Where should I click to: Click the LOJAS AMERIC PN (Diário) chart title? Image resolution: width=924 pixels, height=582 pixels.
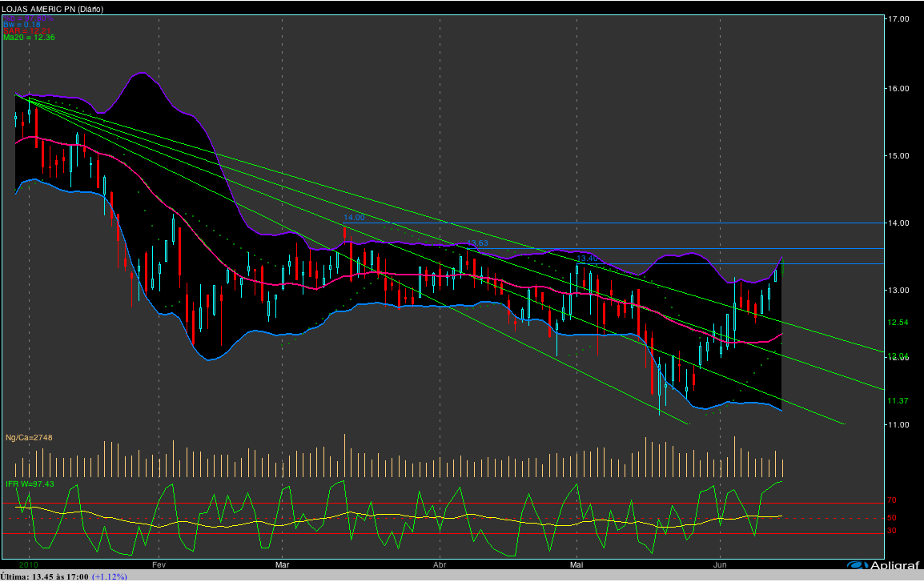53,10
